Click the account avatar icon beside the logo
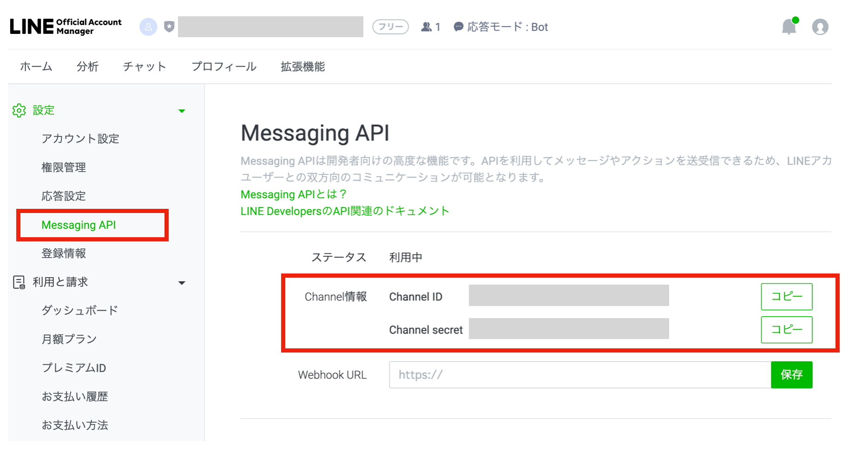 click(x=148, y=27)
